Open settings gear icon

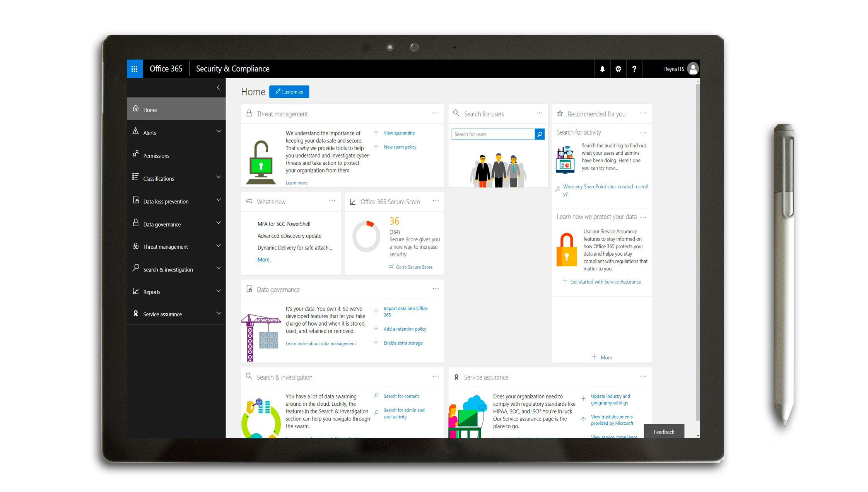[x=618, y=69]
